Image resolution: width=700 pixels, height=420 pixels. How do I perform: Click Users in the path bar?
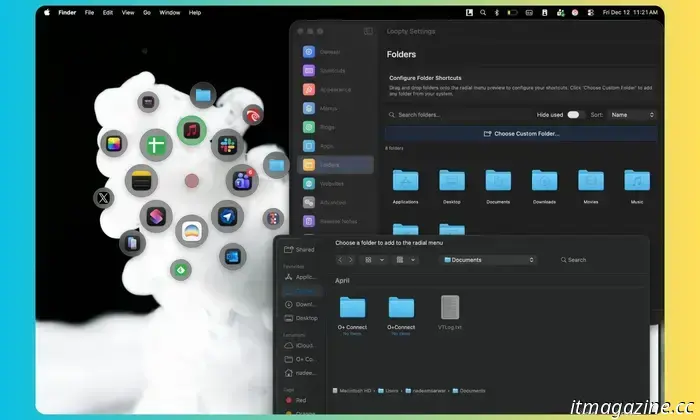pyautogui.click(x=388, y=391)
